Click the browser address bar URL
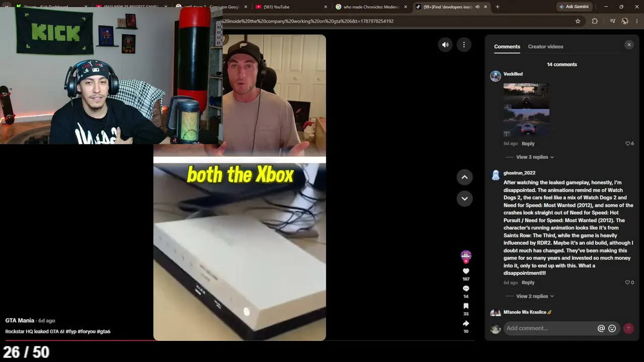 308,21
